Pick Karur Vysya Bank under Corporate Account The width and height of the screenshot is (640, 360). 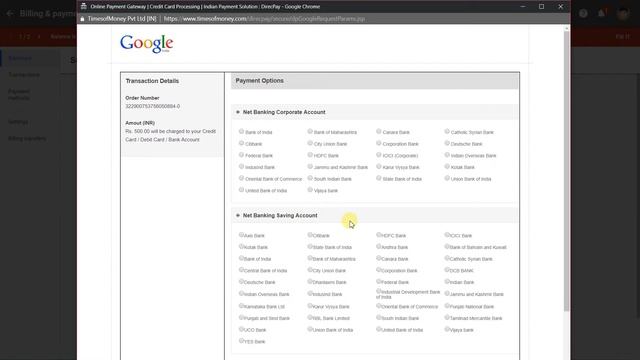coord(379,167)
